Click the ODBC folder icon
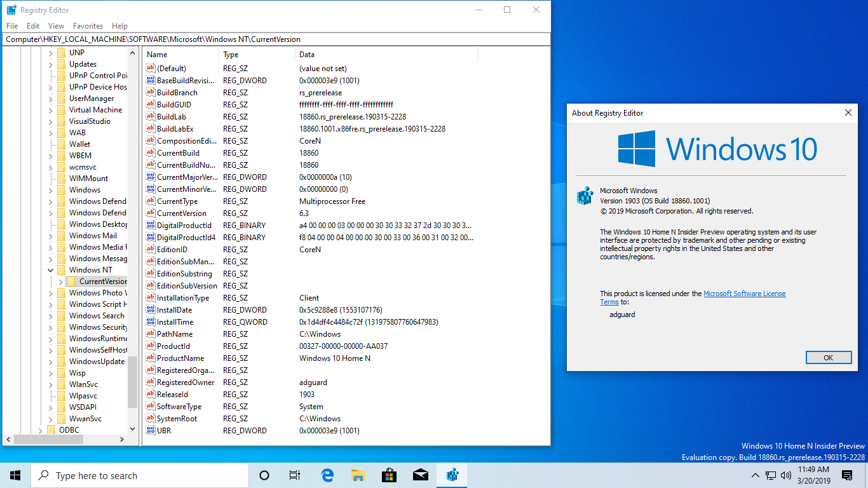The height and width of the screenshot is (488, 868). 51,430
